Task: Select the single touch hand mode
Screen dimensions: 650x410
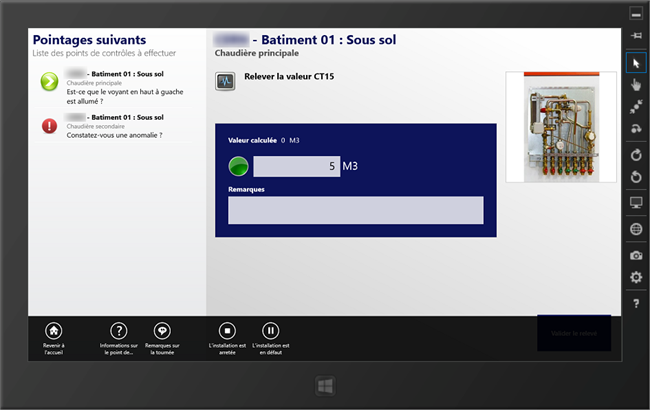Action: tap(636, 85)
